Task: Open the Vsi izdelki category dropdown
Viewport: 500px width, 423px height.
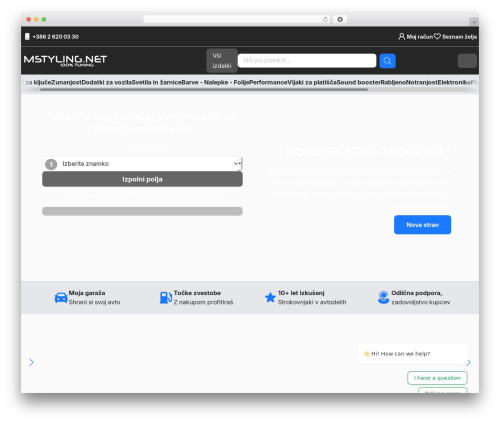Action: (x=222, y=61)
